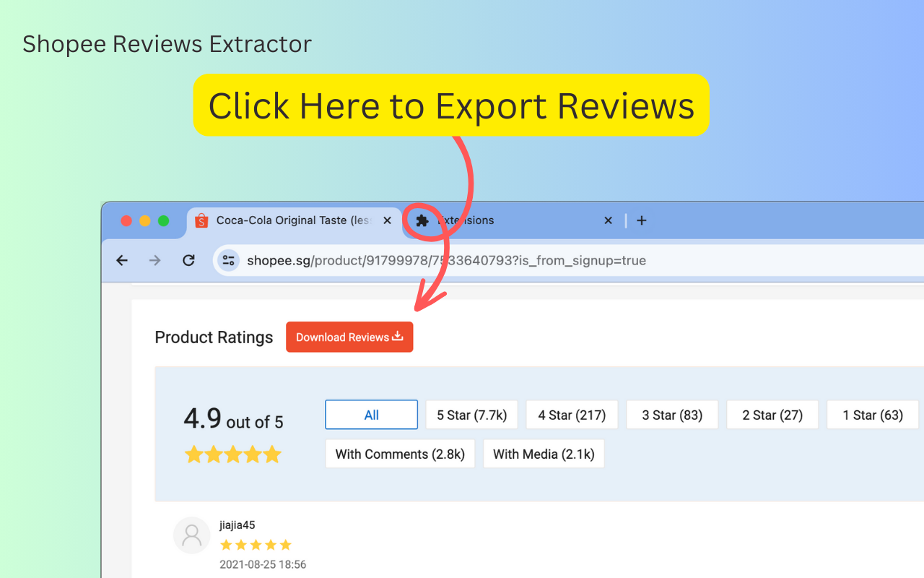Click the Product Ratings heading
Screen dimensions: 924x578
pos(214,337)
